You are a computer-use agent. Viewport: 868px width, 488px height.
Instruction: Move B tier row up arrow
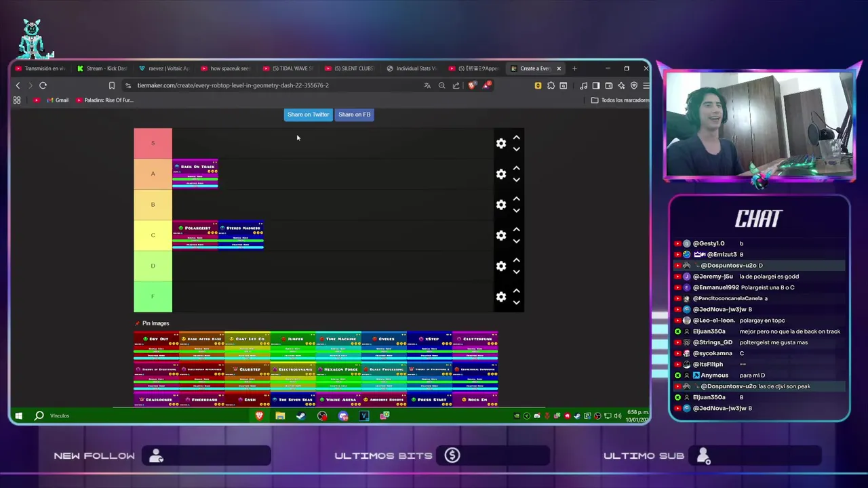[516, 199]
